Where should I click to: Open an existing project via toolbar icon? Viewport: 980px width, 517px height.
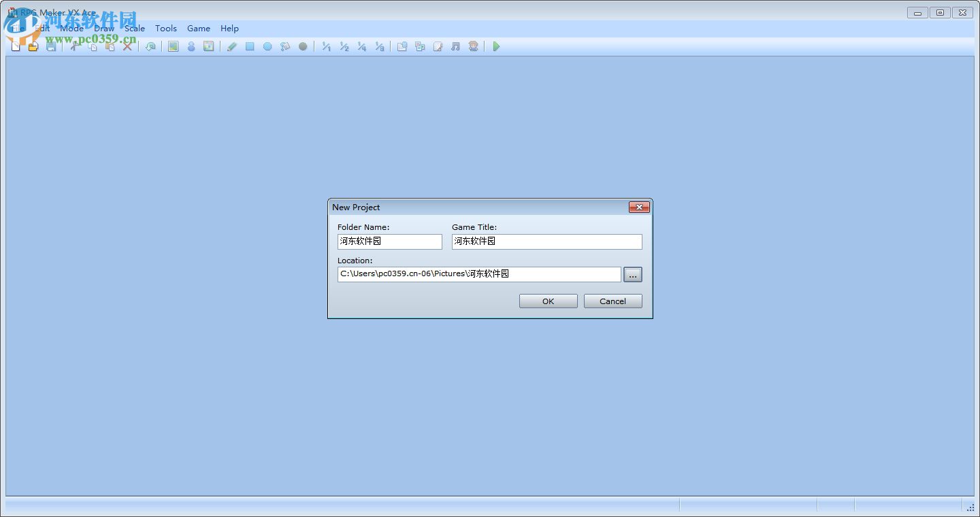coord(33,46)
